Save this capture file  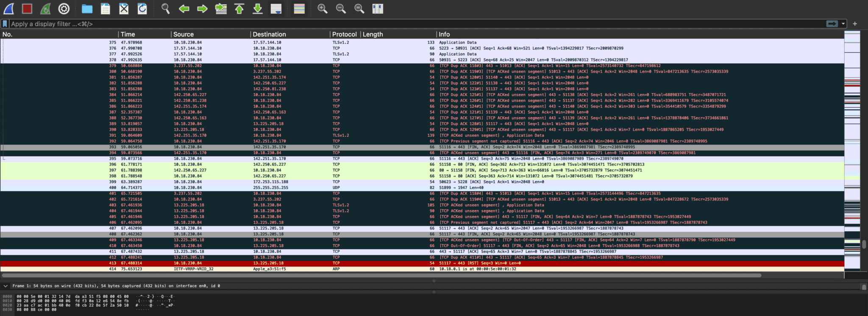[106, 8]
